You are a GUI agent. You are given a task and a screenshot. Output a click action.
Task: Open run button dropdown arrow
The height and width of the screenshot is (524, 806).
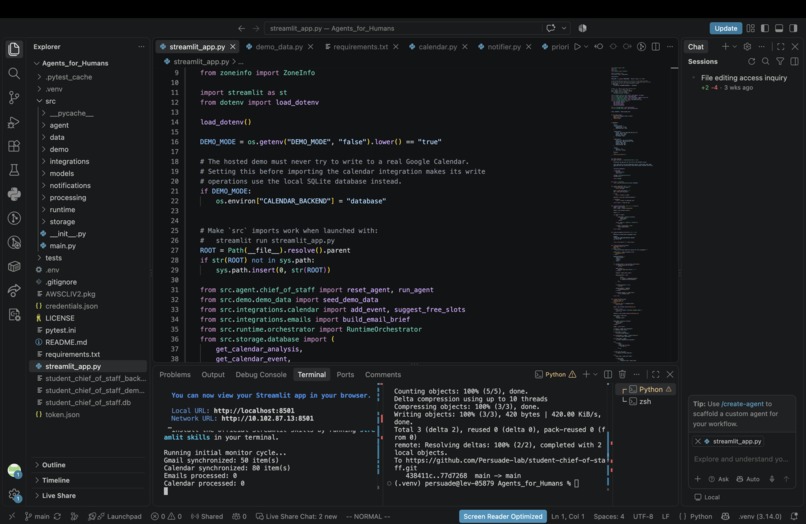tap(586, 47)
